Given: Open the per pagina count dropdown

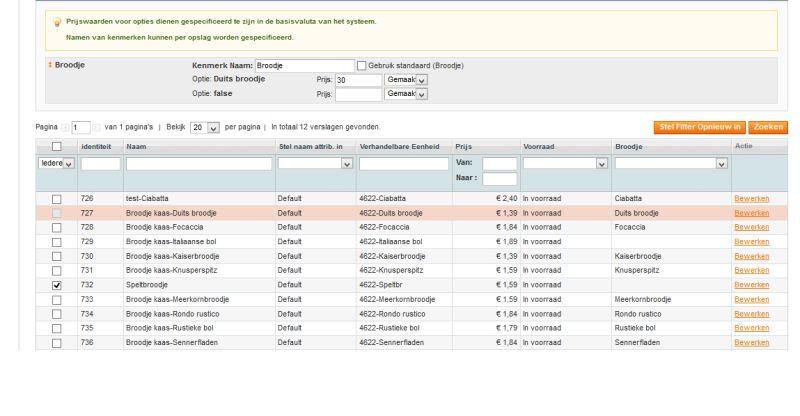Looking at the screenshot, I should [x=205, y=128].
